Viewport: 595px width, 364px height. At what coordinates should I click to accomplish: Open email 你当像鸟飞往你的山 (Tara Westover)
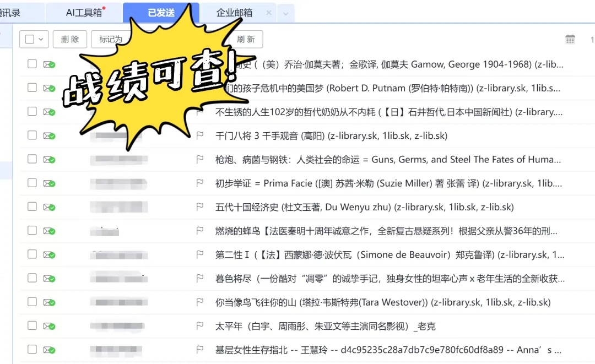click(383, 302)
